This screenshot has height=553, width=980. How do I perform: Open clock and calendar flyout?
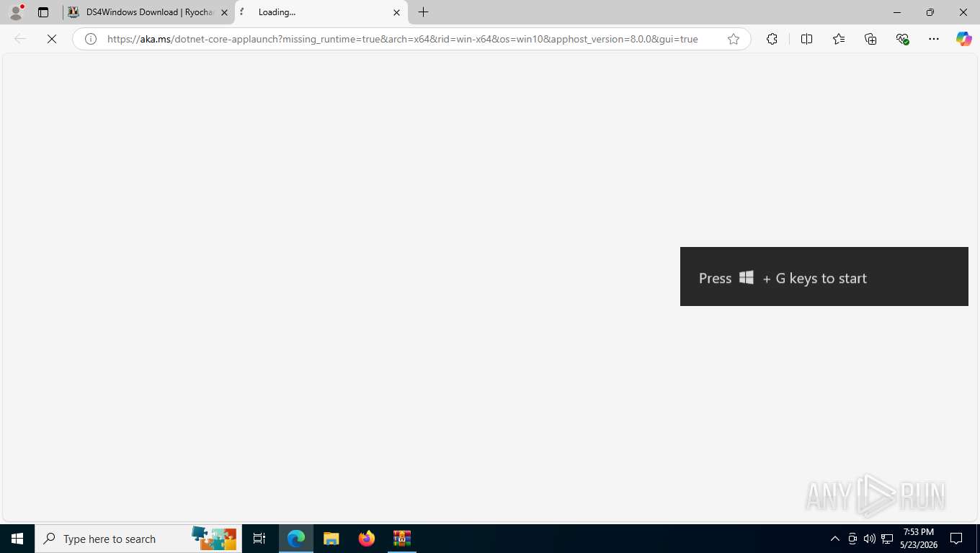coord(919,539)
